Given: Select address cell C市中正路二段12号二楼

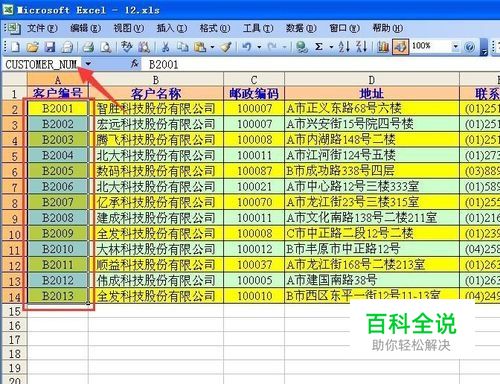Looking at the screenshot, I should pyautogui.click(x=372, y=233).
